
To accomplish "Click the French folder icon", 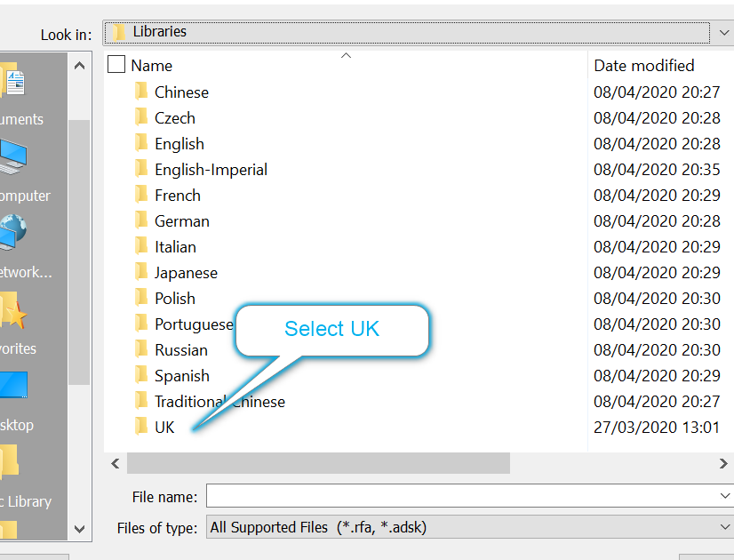I will [141, 195].
